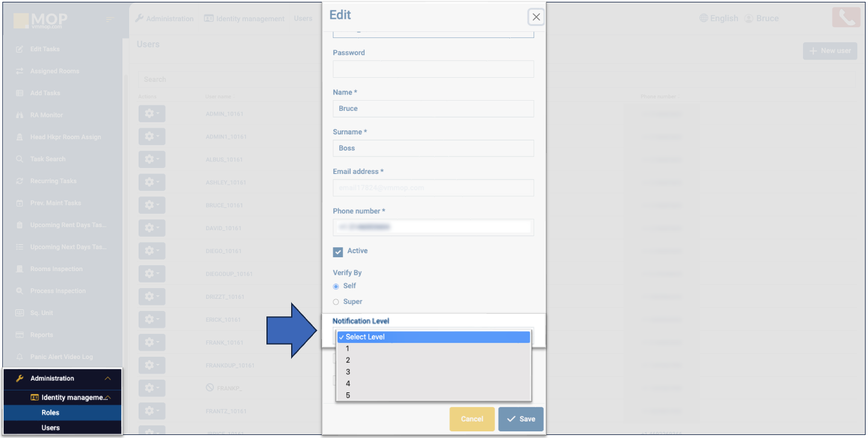Uncheck the Active checkbox
The height and width of the screenshot is (438, 868).
click(x=338, y=252)
